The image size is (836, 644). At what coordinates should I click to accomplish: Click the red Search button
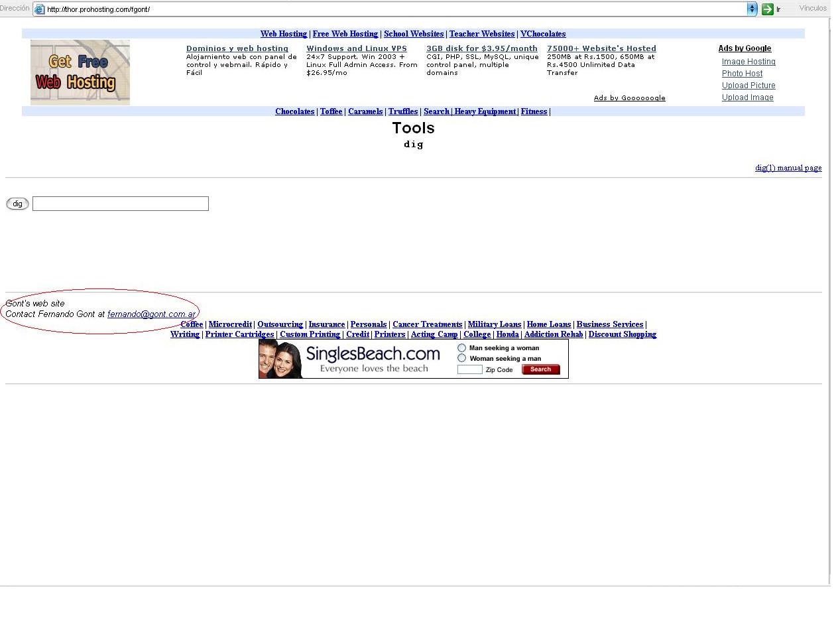(540, 369)
